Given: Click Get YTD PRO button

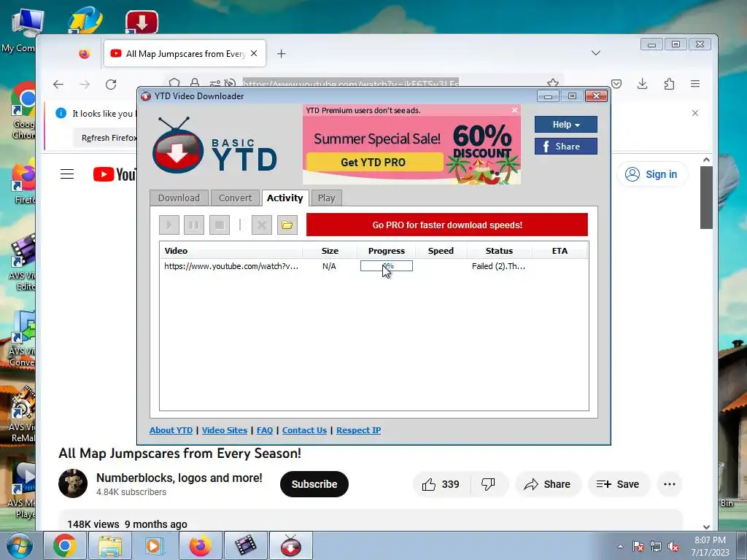Looking at the screenshot, I should click(374, 162).
